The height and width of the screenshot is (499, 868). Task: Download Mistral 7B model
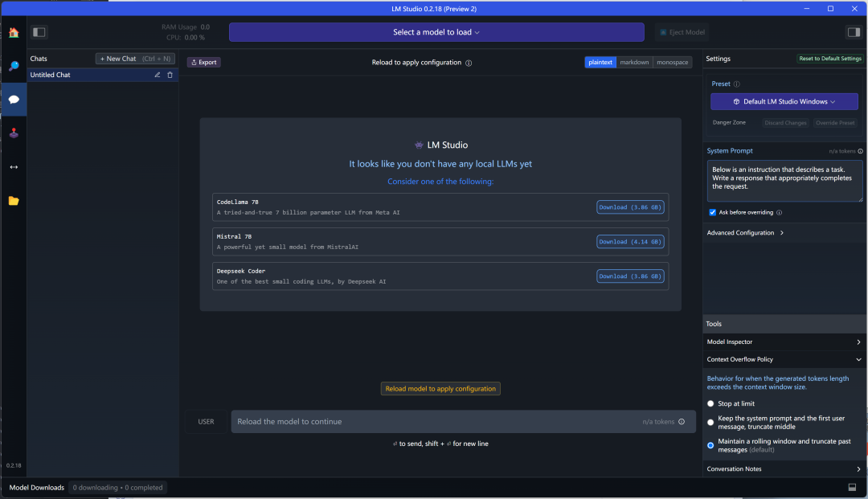[x=630, y=242]
